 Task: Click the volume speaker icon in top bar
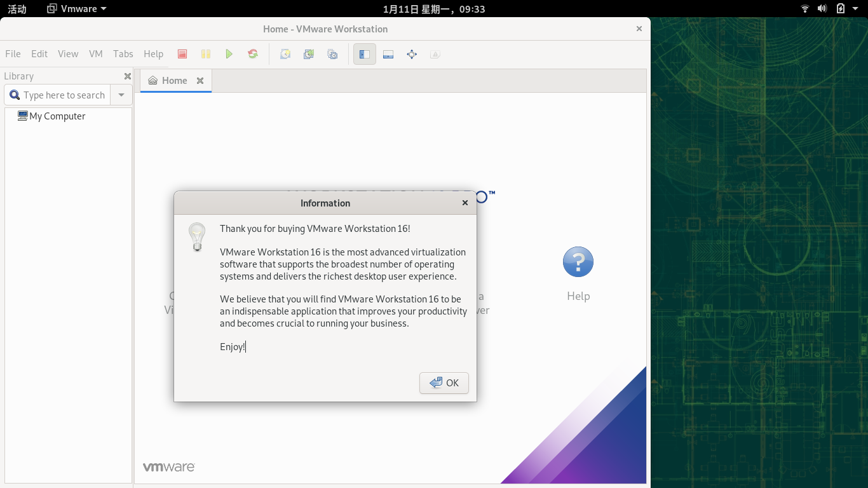pos(822,9)
